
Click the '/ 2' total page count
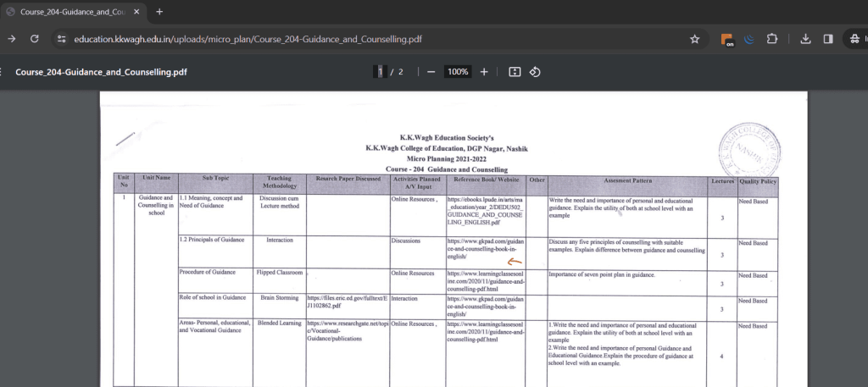tap(397, 72)
